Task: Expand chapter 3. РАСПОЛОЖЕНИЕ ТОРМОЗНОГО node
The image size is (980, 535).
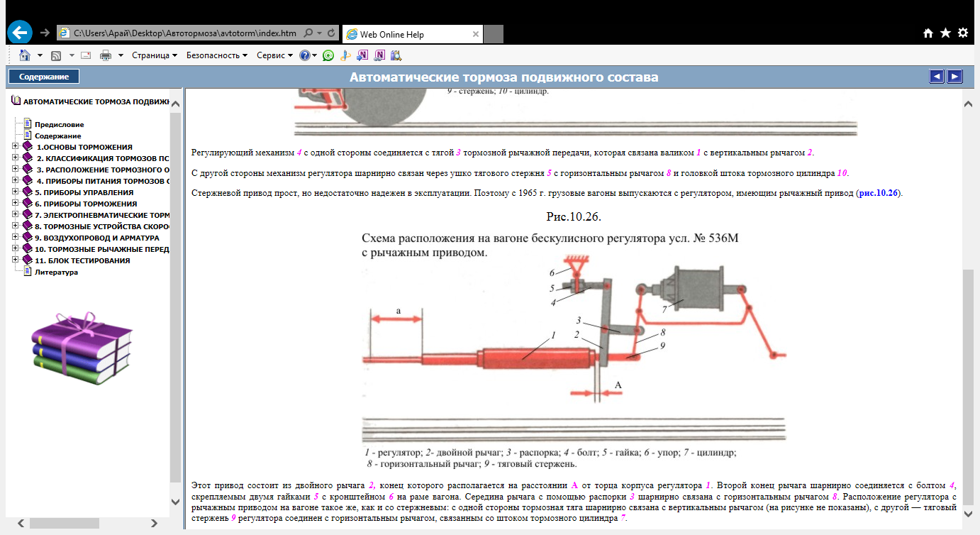Action: tap(16, 170)
